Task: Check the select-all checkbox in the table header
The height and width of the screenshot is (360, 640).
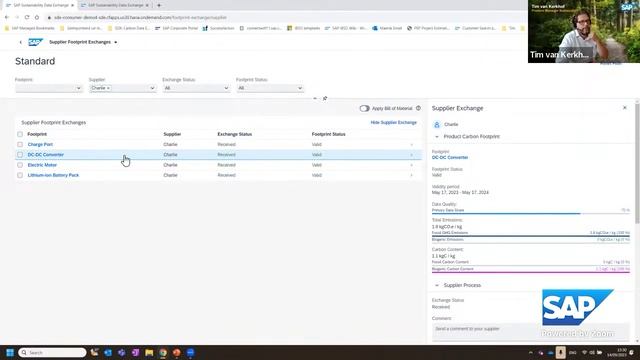Action: point(20,134)
